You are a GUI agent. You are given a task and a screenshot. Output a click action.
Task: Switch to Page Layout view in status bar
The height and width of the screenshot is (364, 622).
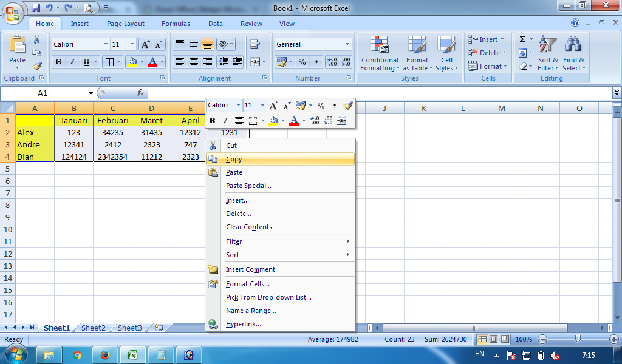click(493, 340)
